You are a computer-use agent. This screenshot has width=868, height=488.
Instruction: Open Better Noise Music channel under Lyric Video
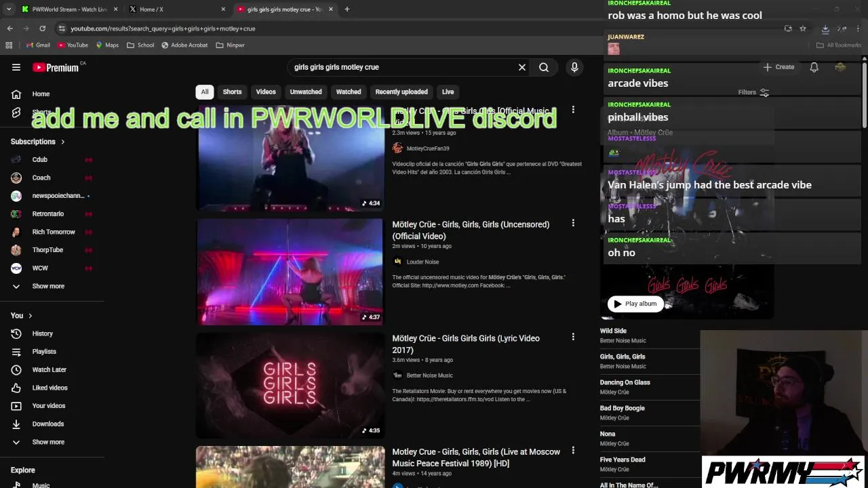(x=429, y=375)
